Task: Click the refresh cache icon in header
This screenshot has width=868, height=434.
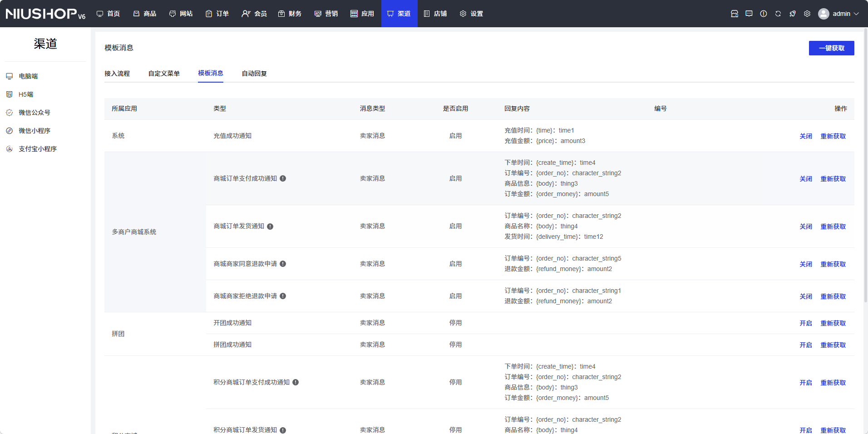Action: 778,14
